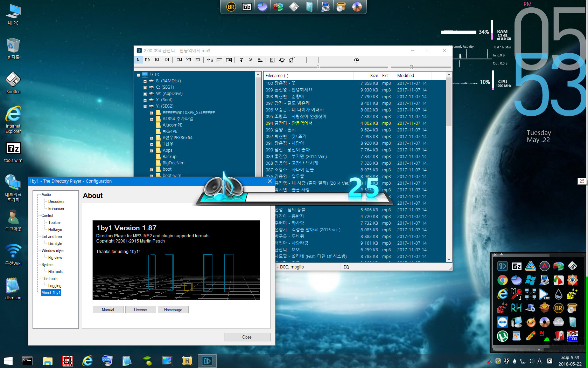Viewport: 588px width, 368px height.
Task: Click the home folder icon in toolbar
Action: [291, 60]
